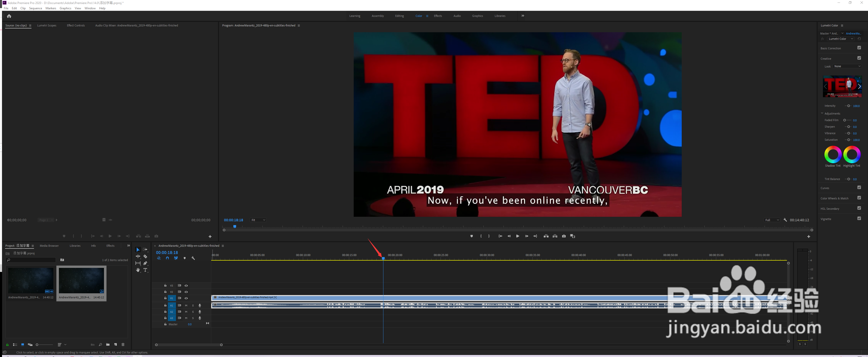Image resolution: width=868 pixels, height=357 pixels.
Task: Open the Markers menu
Action: [51, 8]
